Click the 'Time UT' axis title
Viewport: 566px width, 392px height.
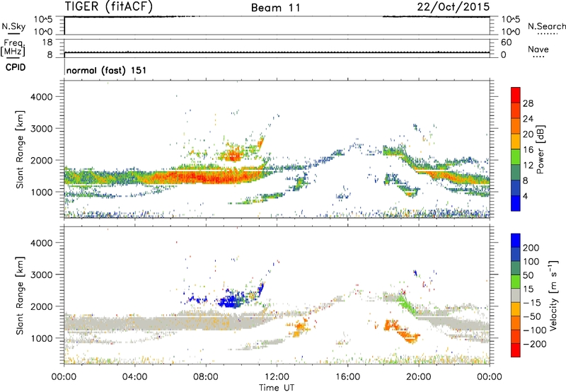(277, 388)
